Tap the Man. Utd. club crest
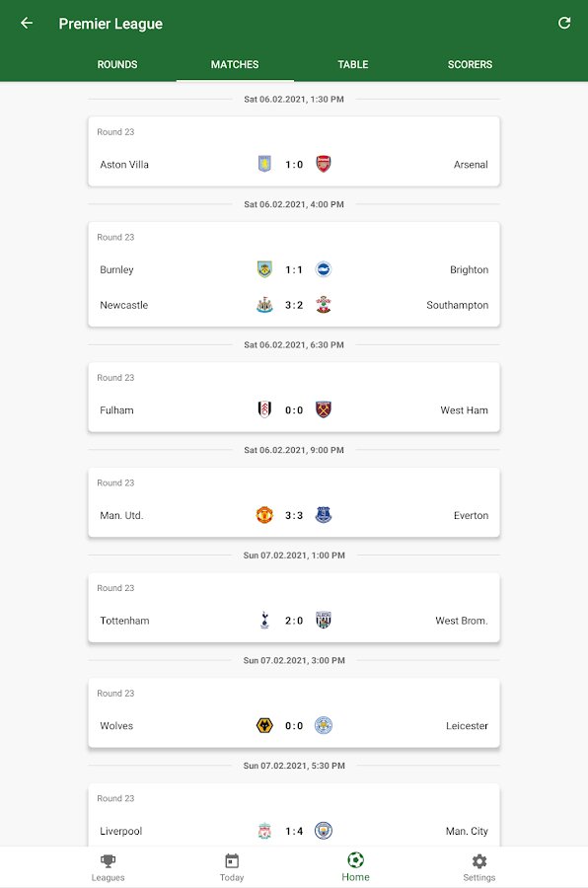 [x=264, y=515]
